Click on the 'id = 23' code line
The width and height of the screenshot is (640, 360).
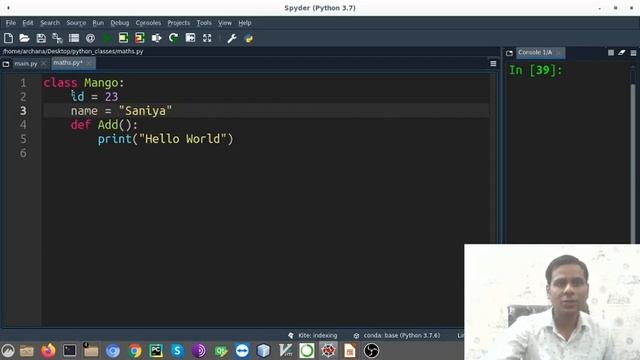[94, 97]
